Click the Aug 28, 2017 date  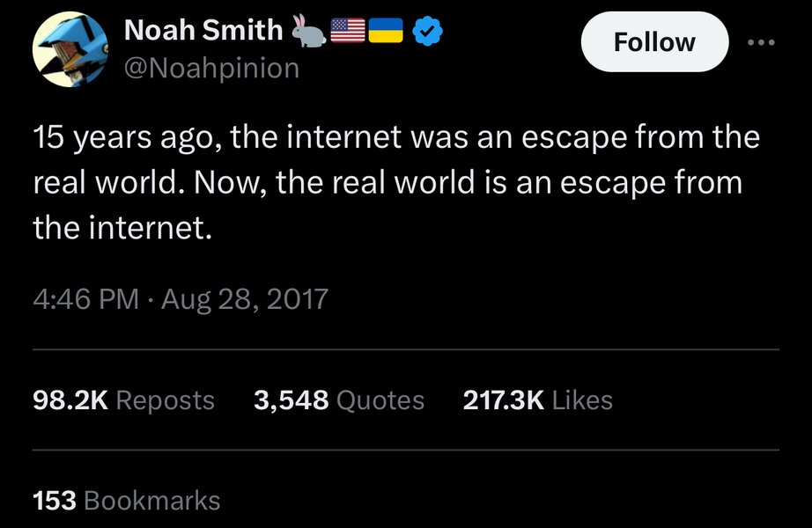[x=245, y=299]
